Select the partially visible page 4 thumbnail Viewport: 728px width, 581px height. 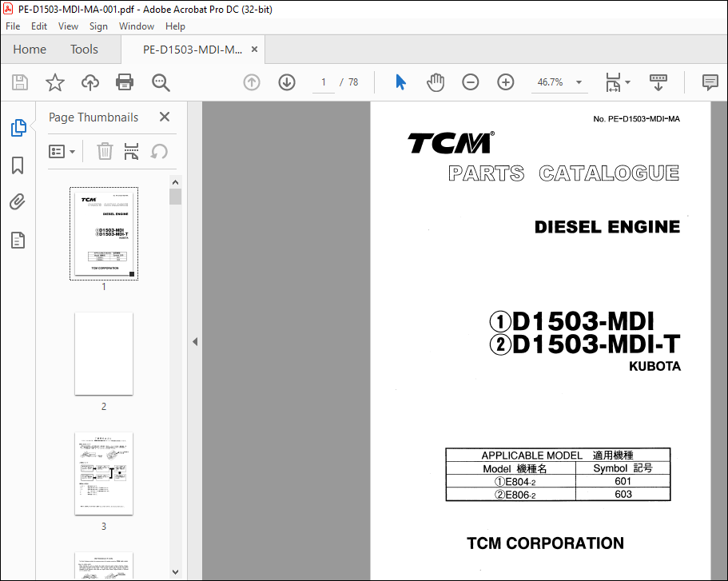point(104,565)
